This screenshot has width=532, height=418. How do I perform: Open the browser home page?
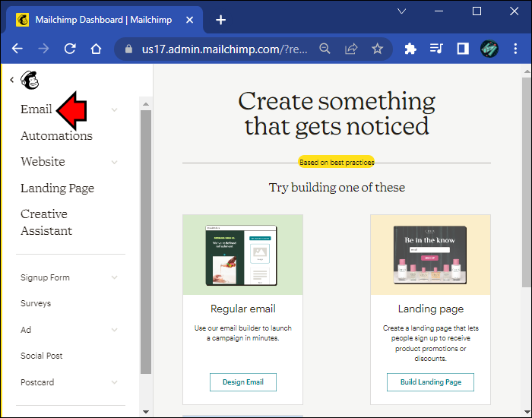pos(96,49)
